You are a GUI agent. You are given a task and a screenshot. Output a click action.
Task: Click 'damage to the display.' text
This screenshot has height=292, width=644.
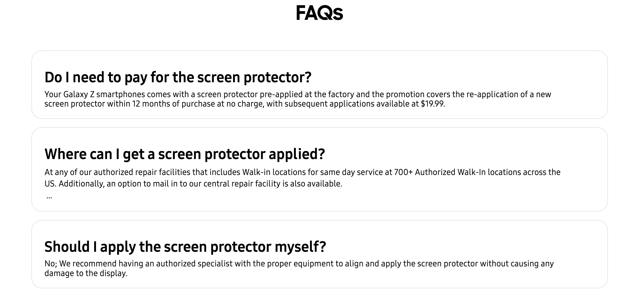[x=86, y=273]
